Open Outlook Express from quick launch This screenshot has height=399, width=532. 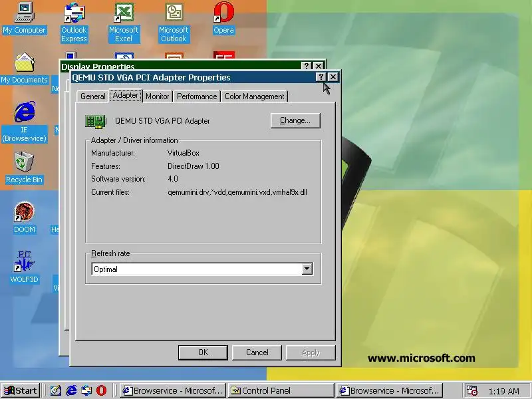(86, 390)
